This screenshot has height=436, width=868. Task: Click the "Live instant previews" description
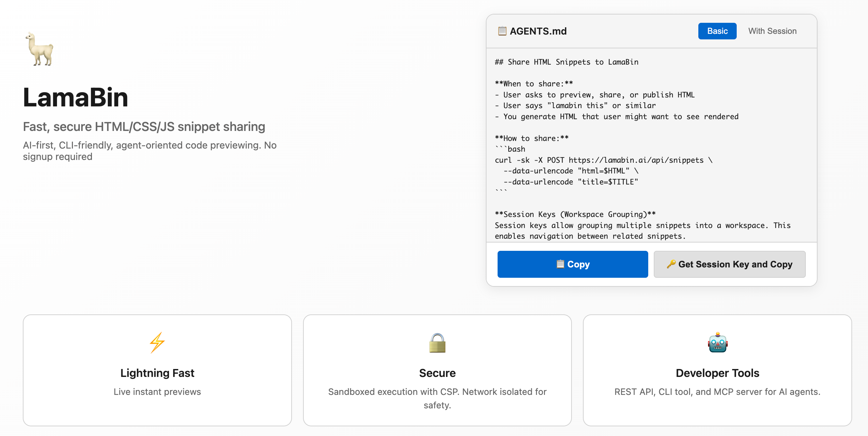click(x=157, y=392)
